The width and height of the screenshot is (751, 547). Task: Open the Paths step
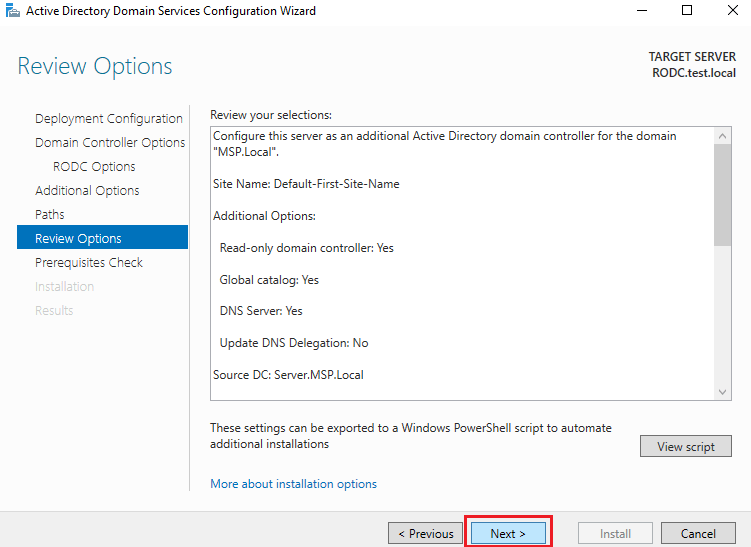tap(49, 214)
